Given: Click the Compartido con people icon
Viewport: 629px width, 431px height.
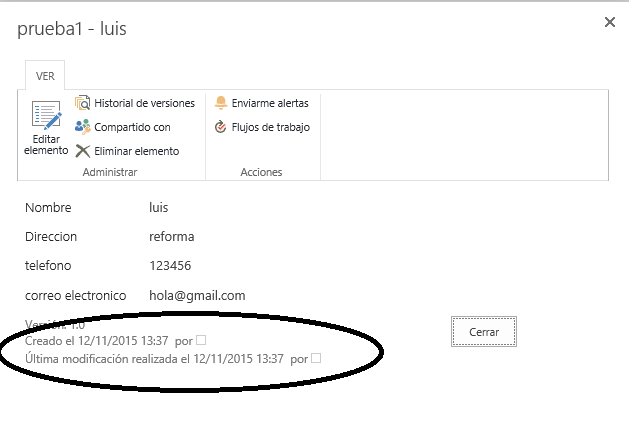Looking at the screenshot, I should (x=83, y=127).
